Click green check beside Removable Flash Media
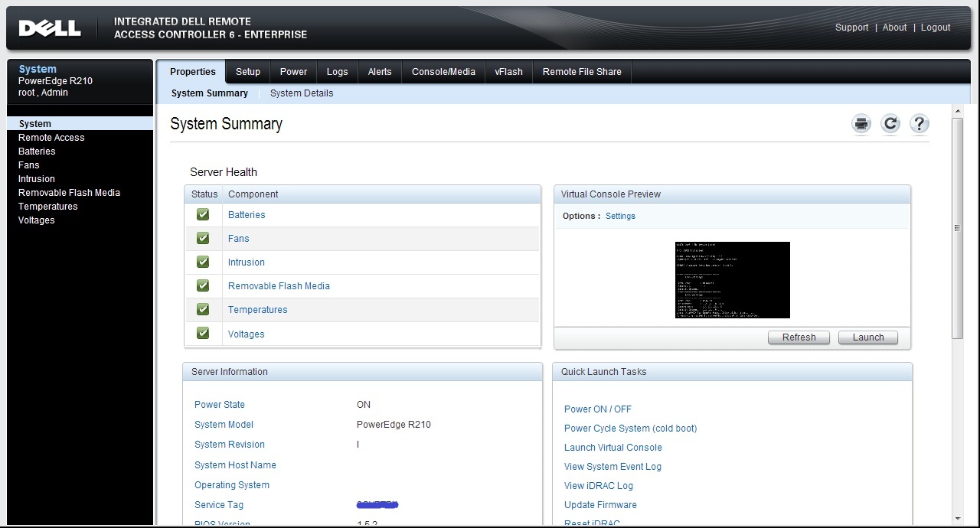Screen dimensions: 980x528 pos(203,285)
